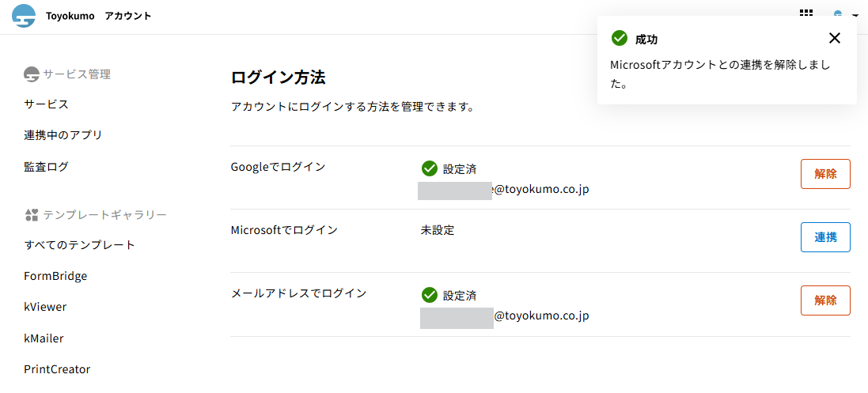Click the user avatar icon
The width and height of the screenshot is (868, 393).
[x=838, y=14]
